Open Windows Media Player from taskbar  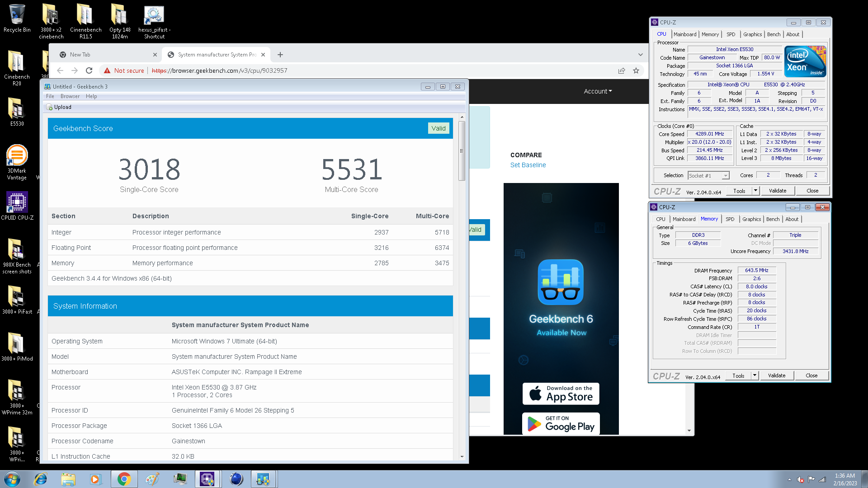click(95, 479)
